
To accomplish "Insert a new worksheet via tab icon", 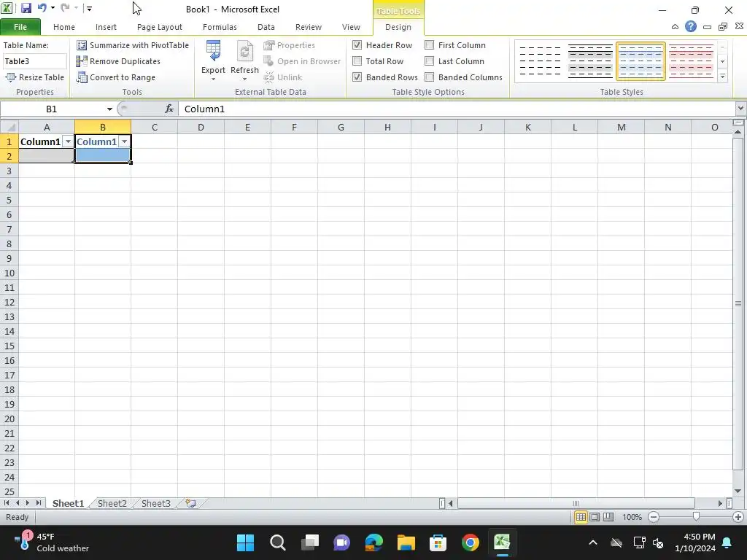I will (190, 503).
